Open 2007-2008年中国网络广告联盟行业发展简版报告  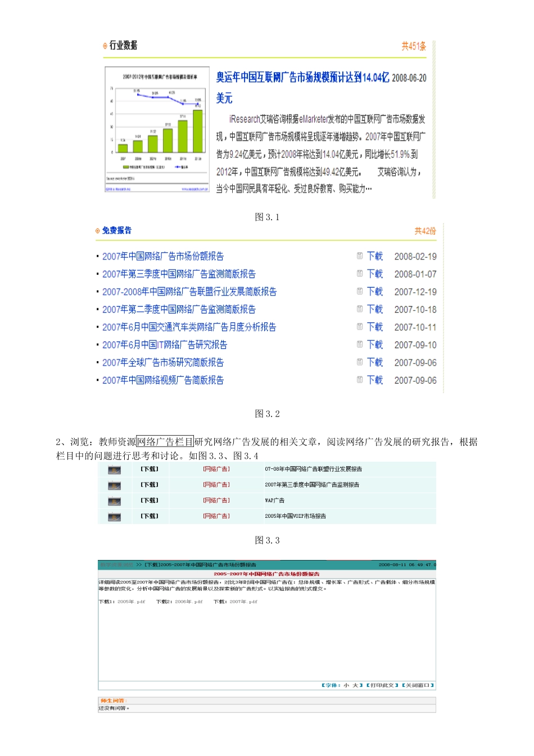tap(189, 292)
